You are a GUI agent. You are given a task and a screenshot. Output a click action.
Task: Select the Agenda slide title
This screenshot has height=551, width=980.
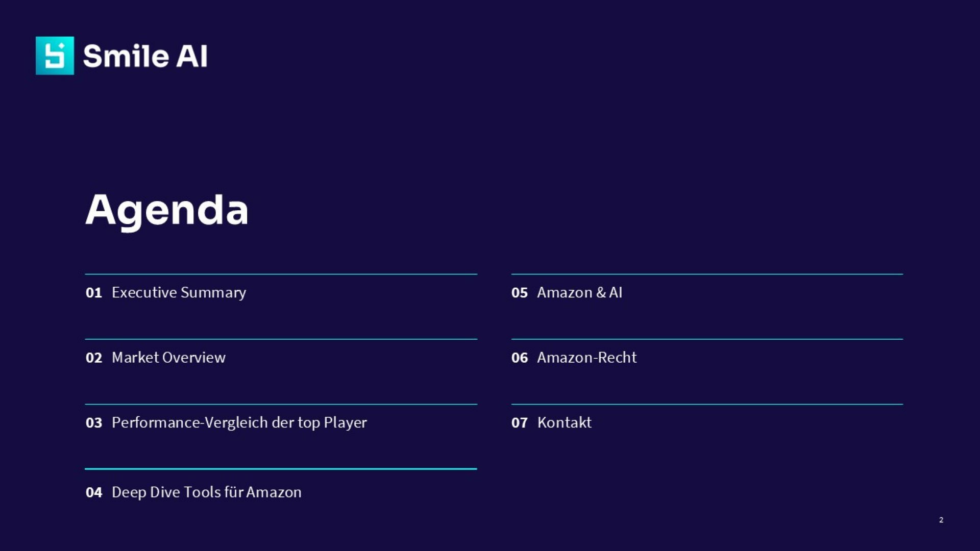click(167, 210)
